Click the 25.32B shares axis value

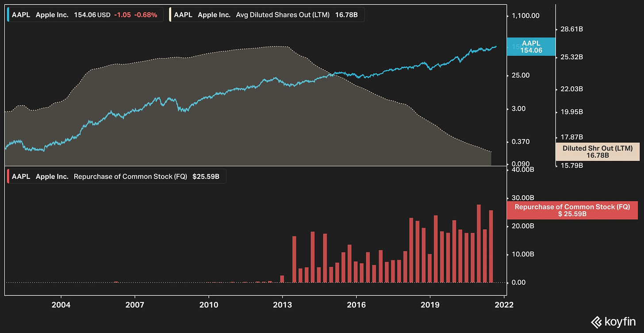pyautogui.click(x=571, y=57)
